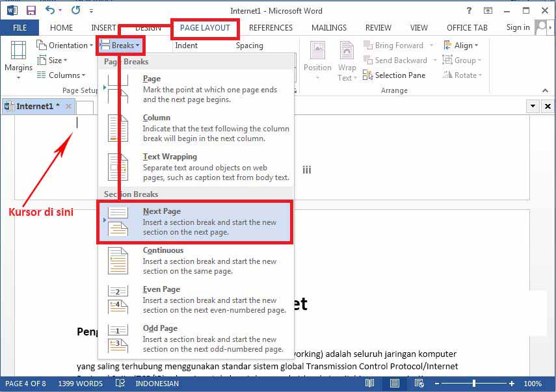
Task: Open the Group dropdown
Action: [x=462, y=60]
